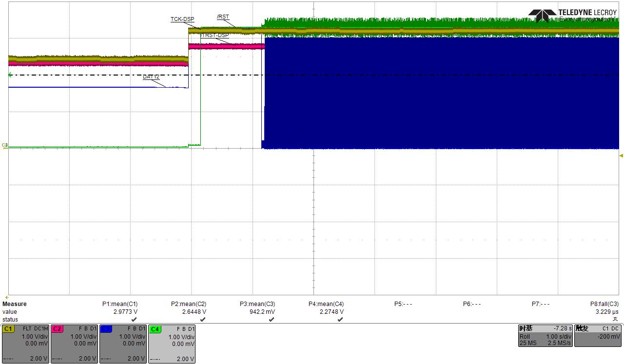The height and width of the screenshot is (364, 624).
Task: Click the TCK-DSP trace label
Action: [x=182, y=19]
